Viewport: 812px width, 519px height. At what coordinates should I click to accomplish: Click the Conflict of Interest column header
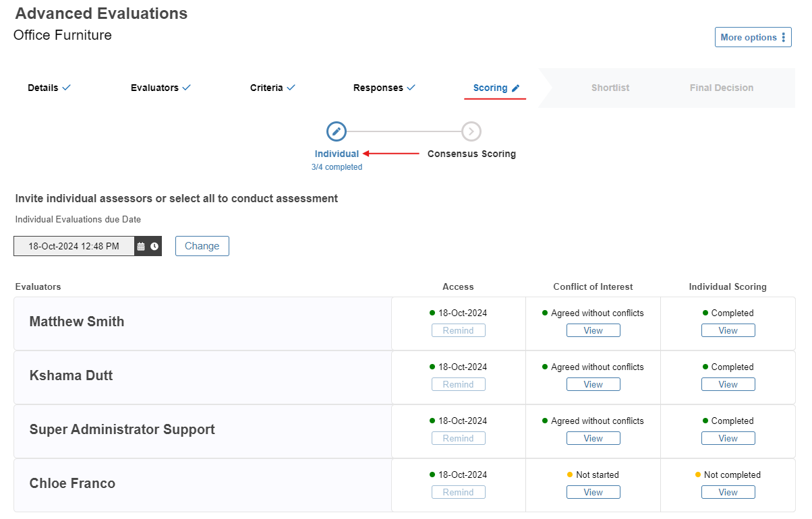click(x=593, y=286)
